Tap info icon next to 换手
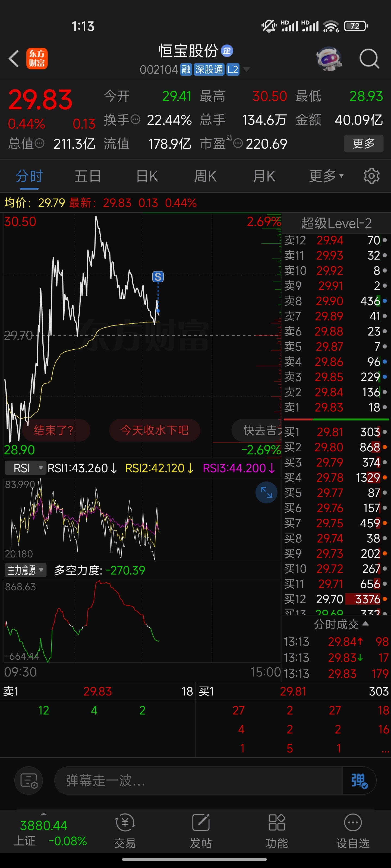This screenshot has width=391, height=868. click(135, 120)
